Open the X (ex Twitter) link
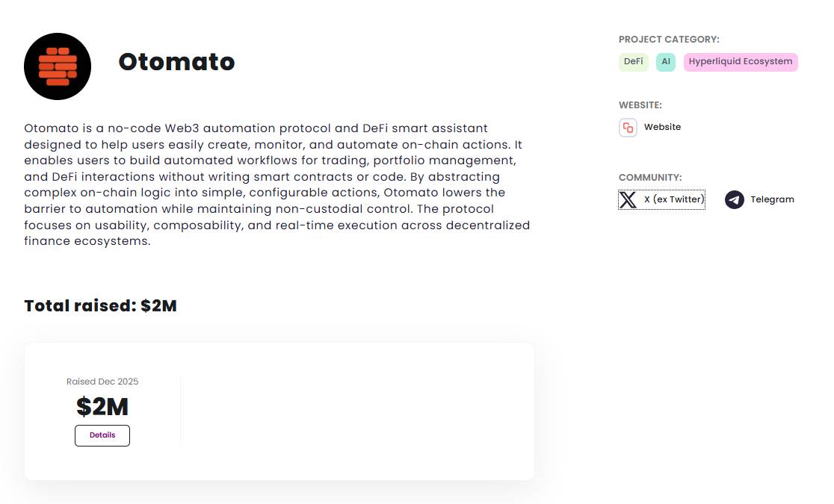 click(x=673, y=199)
